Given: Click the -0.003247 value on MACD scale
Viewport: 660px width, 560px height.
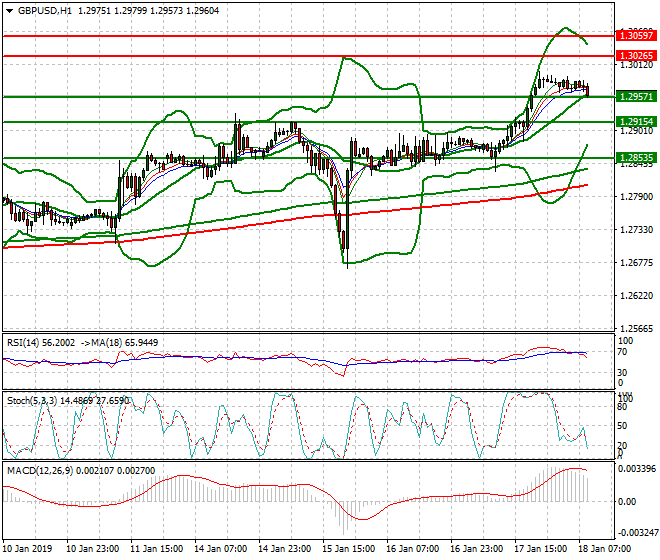Looking at the screenshot, I should pos(634,533).
